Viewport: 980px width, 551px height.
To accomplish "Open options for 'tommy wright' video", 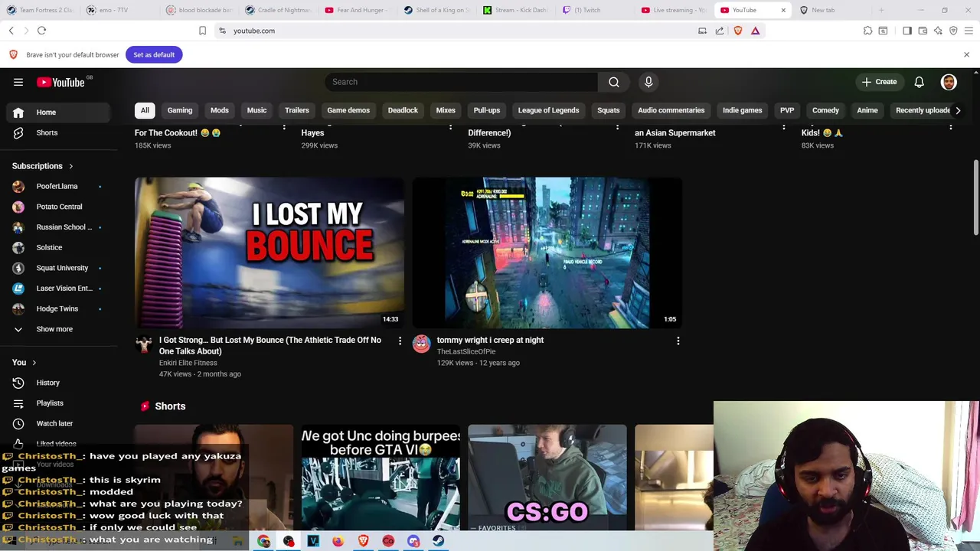I will tap(678, 341).
